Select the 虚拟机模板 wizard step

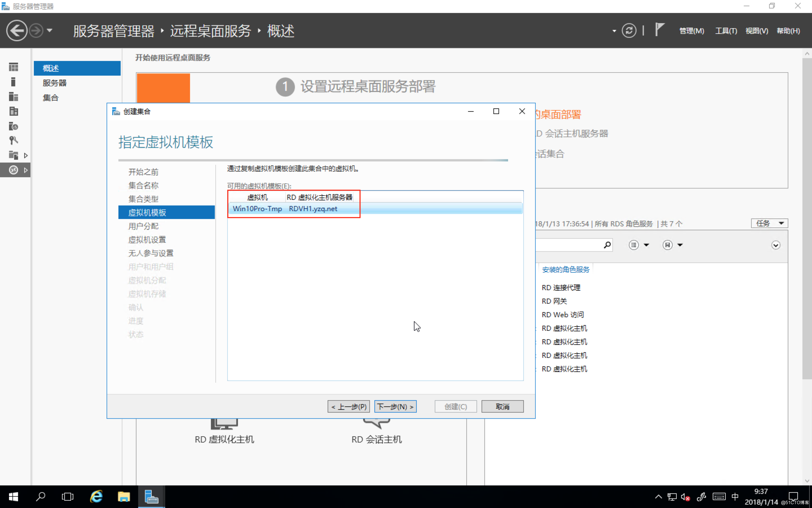[x=166, y=212]
